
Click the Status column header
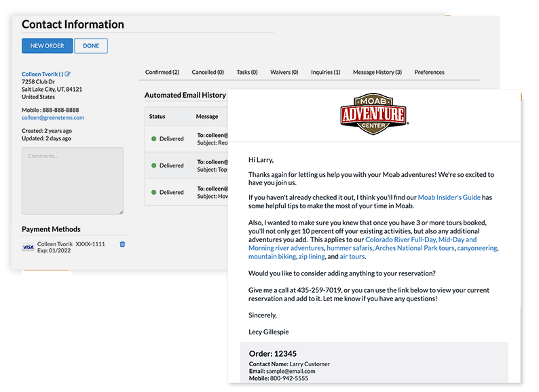(157, 117)
